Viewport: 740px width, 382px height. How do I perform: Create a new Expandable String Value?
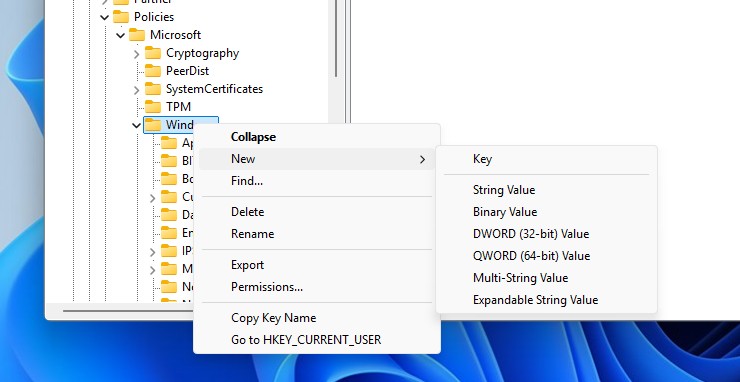click(547, 300)
